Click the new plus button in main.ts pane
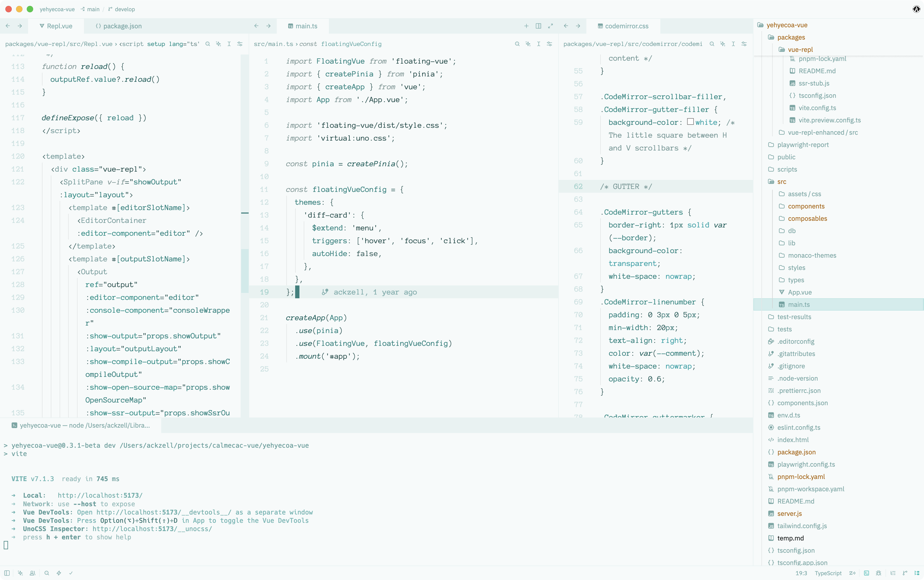Image resolution: width=924 pixels, height=580 pixels. coord(526,26)
